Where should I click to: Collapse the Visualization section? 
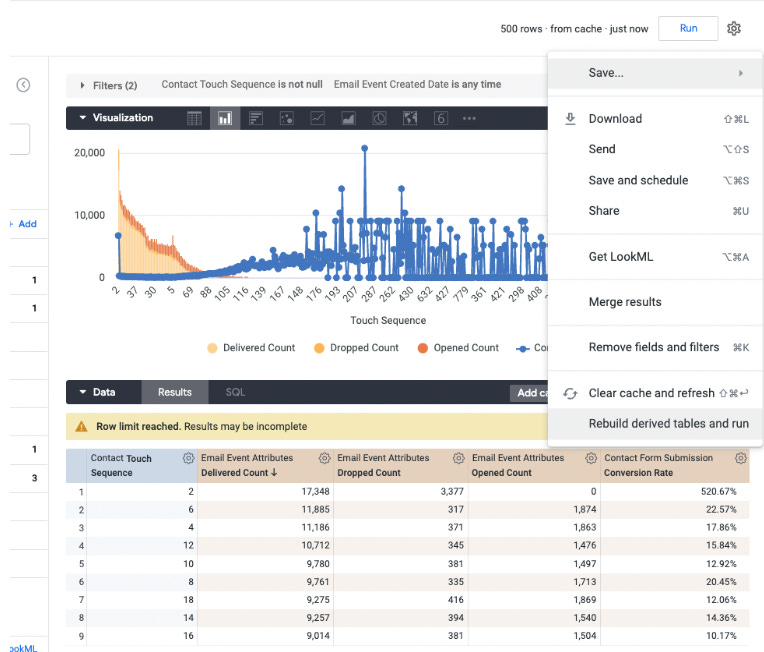point(82,117)
